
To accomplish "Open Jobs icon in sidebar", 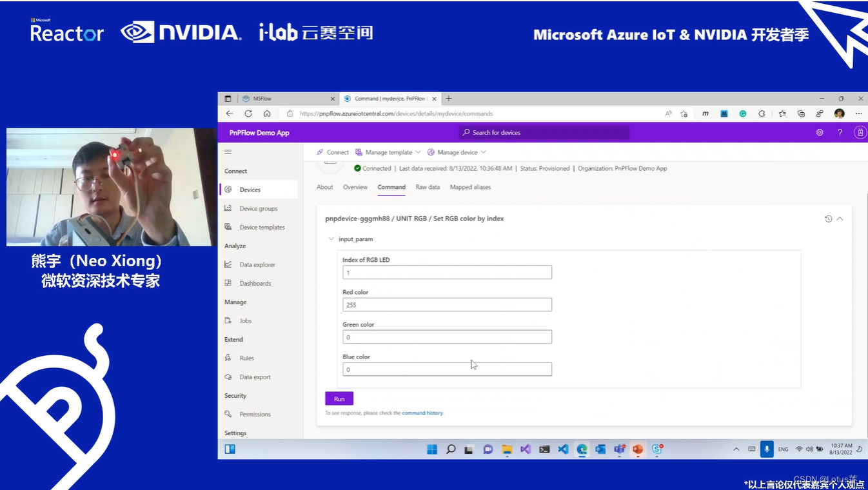I will pyautogui.click(x=228, y=320).
